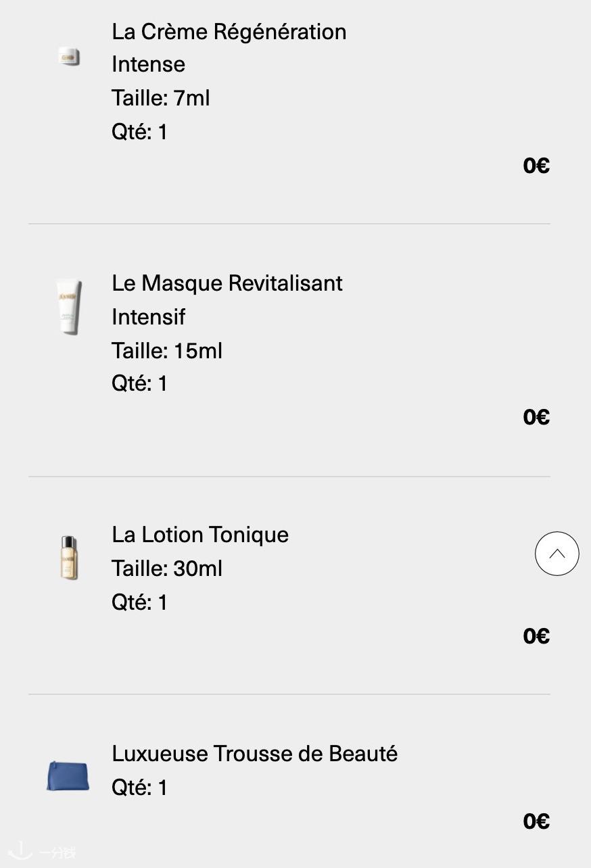Image resolution: width=591 pixels, height=868 pixels.
Task: Click the 0€ price of Le Masque
Action: (x=536, y=417)
